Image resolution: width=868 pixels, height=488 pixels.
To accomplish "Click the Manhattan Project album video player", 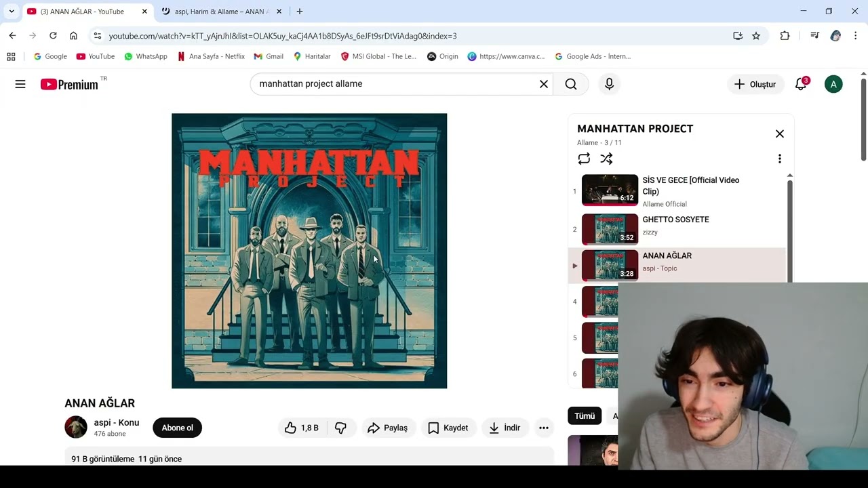I will tap(309, 251).
